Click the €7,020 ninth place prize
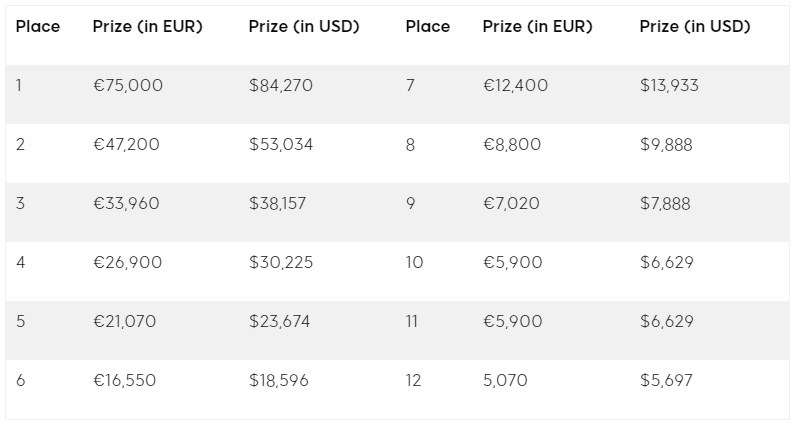Viewport: 799px width, 427px height. point(510,204)
